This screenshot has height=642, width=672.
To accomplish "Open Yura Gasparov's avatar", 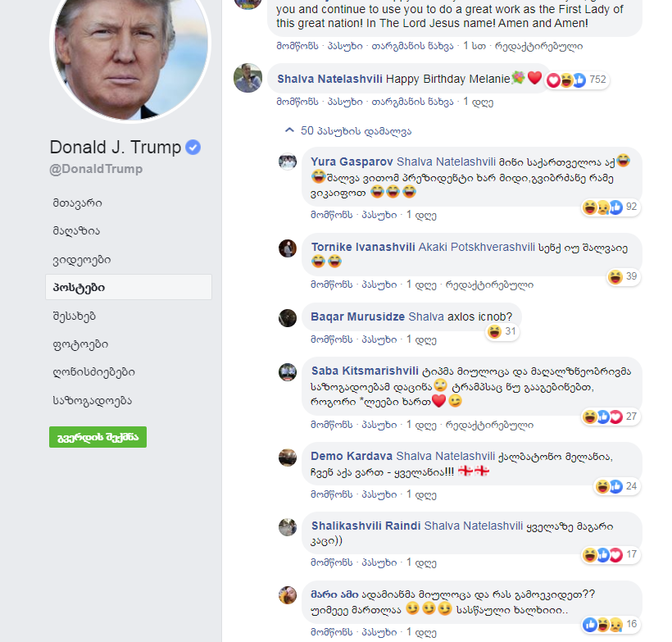I will pos(288,162).
